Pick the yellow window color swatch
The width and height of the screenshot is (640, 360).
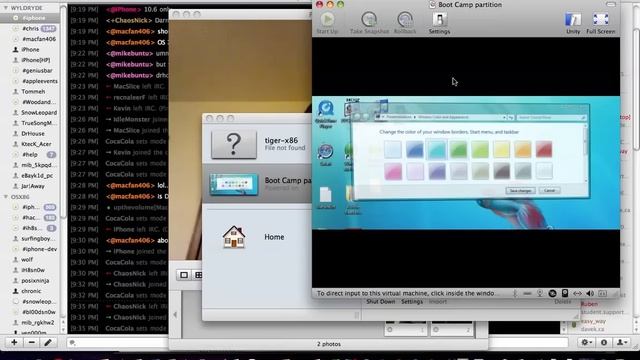pos(501,149)
